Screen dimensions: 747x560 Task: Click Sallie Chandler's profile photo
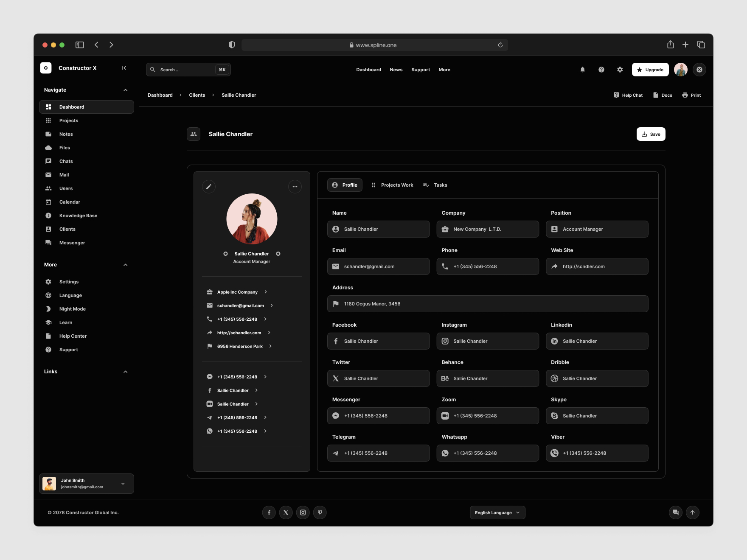[252, 219]
